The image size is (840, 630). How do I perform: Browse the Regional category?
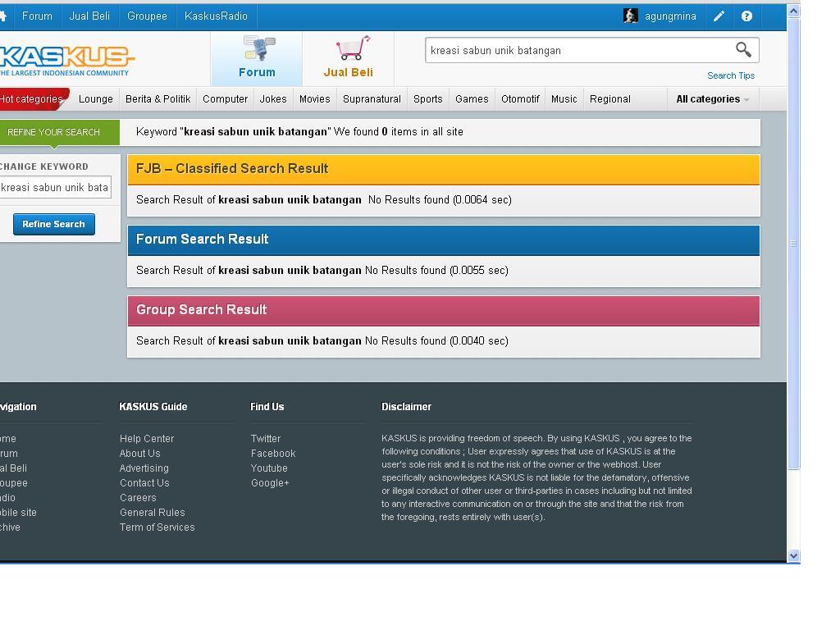point(610,99)
